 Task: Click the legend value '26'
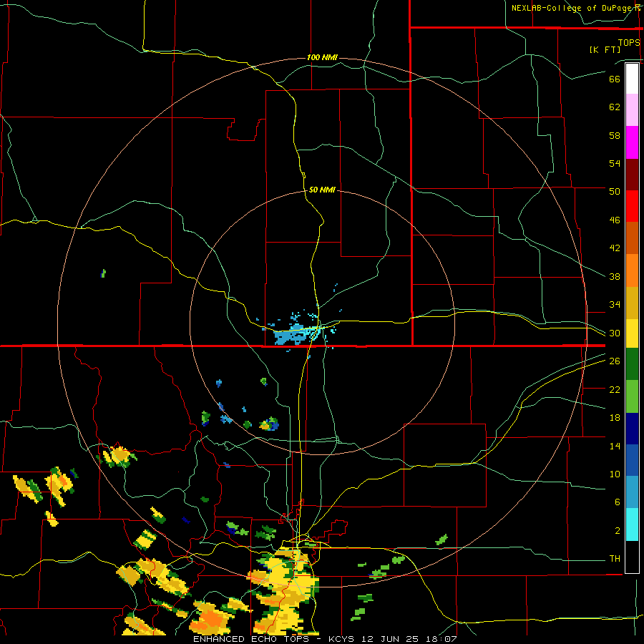(615, 361)
